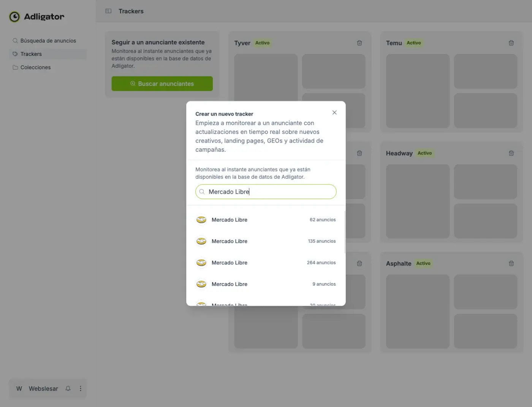Delete the Temu tracker via trash icon
The image size is (532, 407).
point(511,43)
